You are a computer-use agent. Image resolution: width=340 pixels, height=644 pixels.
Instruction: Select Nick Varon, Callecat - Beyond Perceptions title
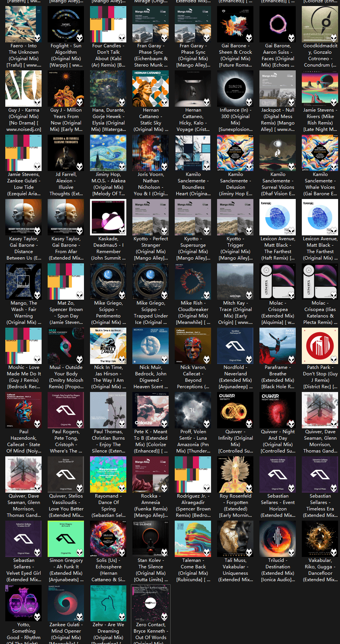coord(193,377)
